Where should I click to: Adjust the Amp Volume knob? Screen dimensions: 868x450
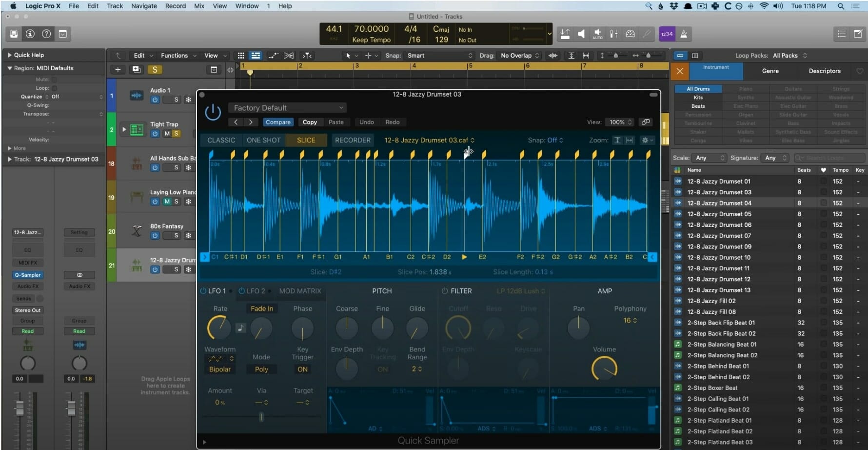click(x=604, y=368)
